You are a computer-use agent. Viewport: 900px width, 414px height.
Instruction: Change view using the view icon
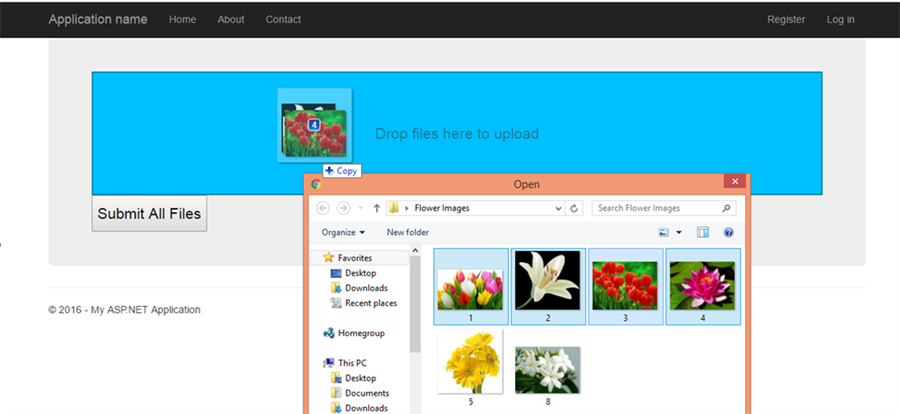(664, 233)
